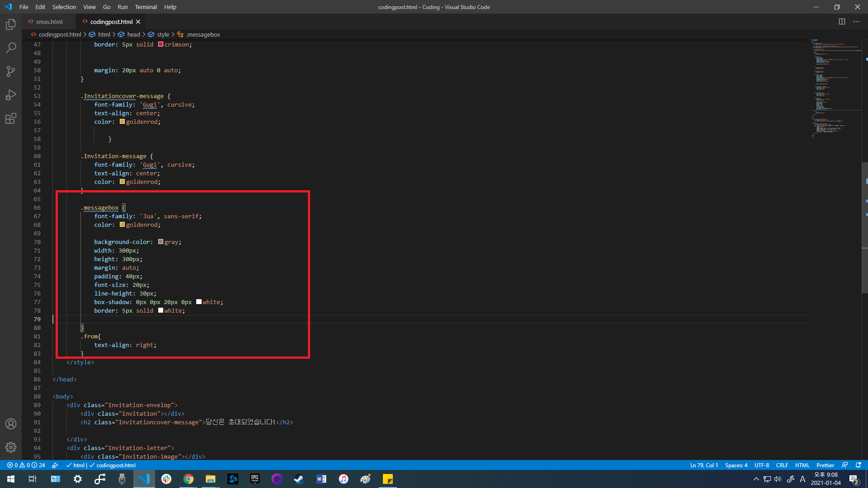Click the Prettier status bar button
This screenshot has width=868, height=488.
coord(825,465)
